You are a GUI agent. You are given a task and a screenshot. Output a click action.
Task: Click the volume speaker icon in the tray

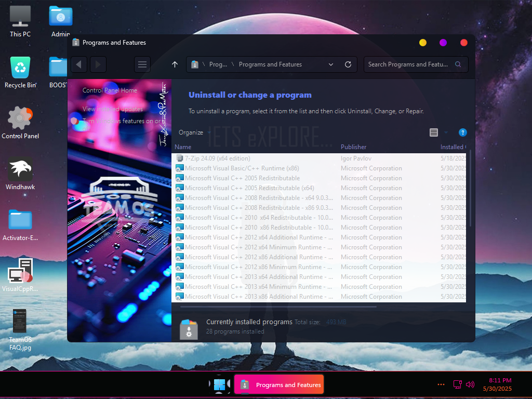[x=470, y=384]
